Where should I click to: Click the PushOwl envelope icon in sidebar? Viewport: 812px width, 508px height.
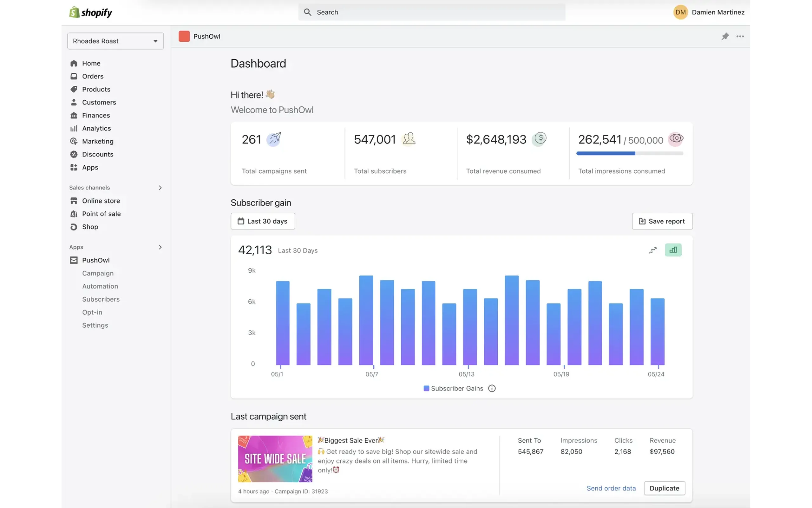74,260
